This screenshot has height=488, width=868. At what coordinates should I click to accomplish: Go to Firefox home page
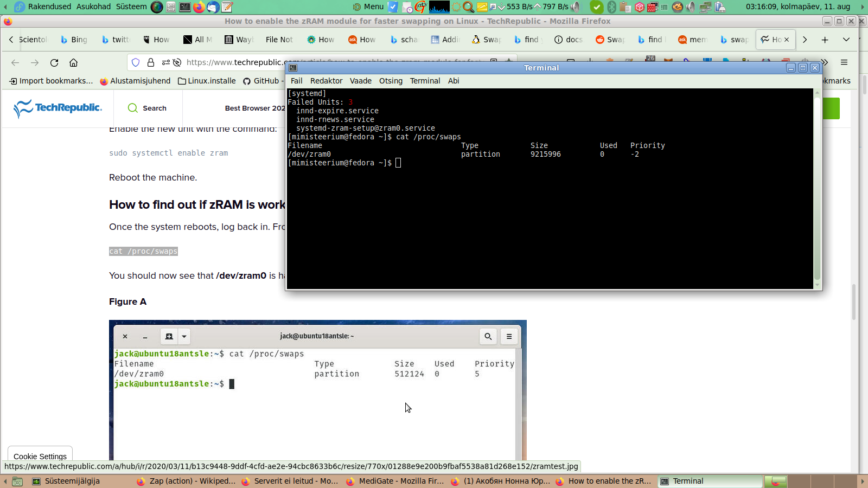74,62
